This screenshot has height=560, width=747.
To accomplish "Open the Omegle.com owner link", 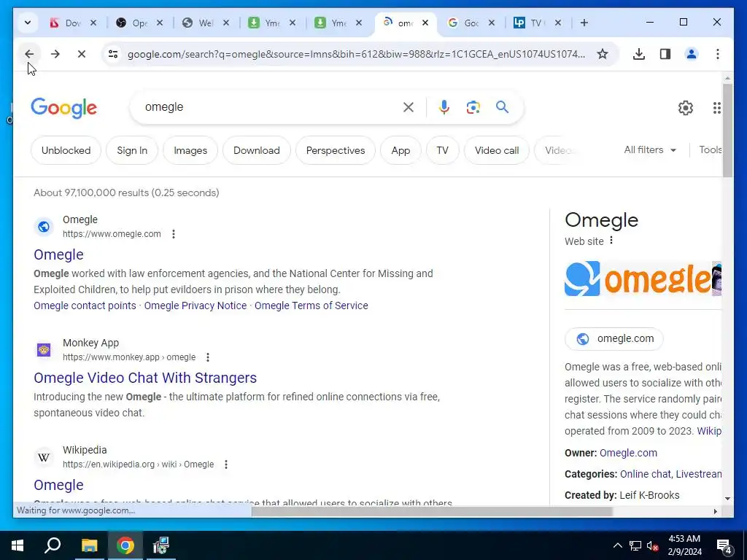I will (628, 453).
